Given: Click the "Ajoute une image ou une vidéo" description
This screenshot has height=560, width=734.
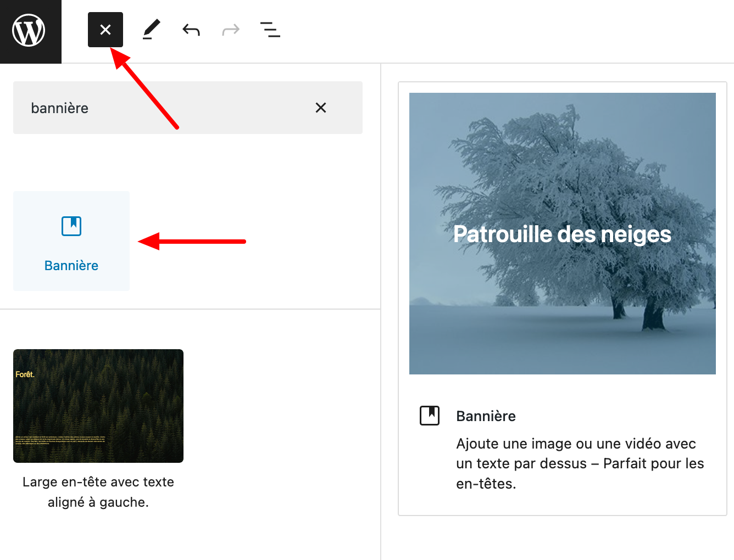Looking at the screenshot, I should (x=580, y=463).
